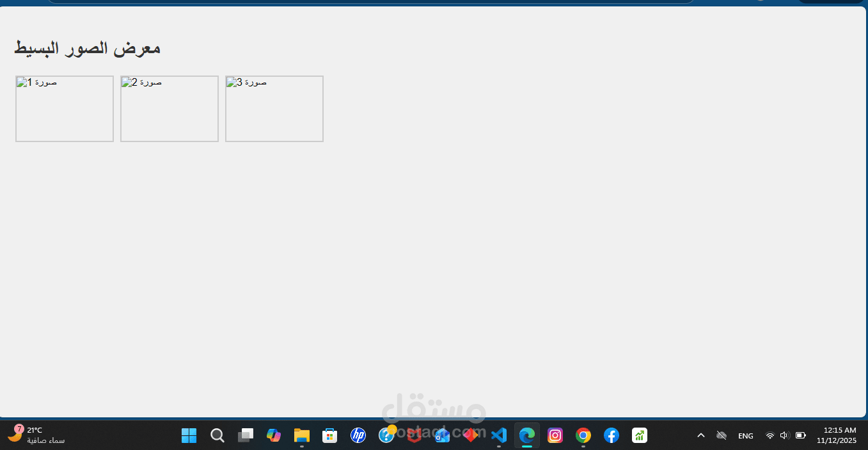
Task: Open McAfee from the taskbar
Action: (414, 435)
